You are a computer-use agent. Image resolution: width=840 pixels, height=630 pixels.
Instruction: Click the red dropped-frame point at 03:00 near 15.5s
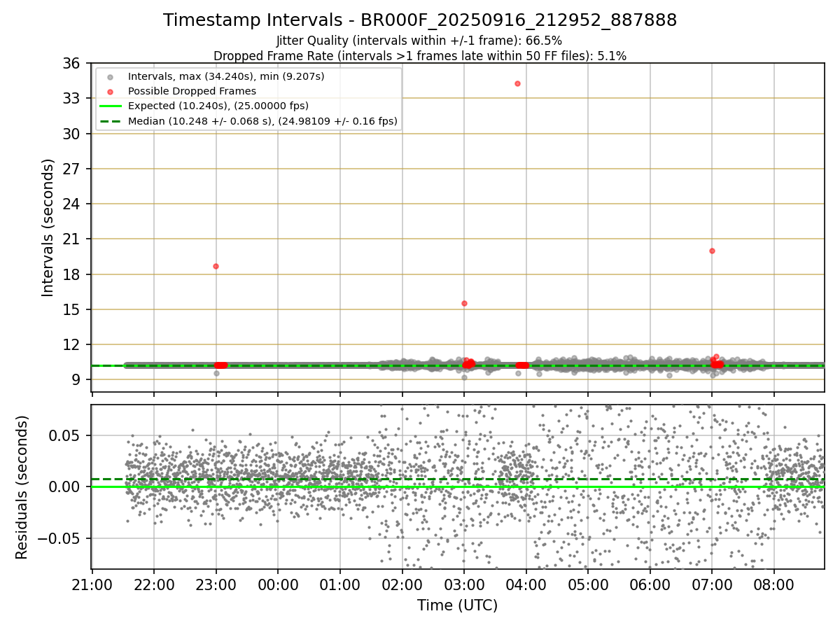pos(464,303)
